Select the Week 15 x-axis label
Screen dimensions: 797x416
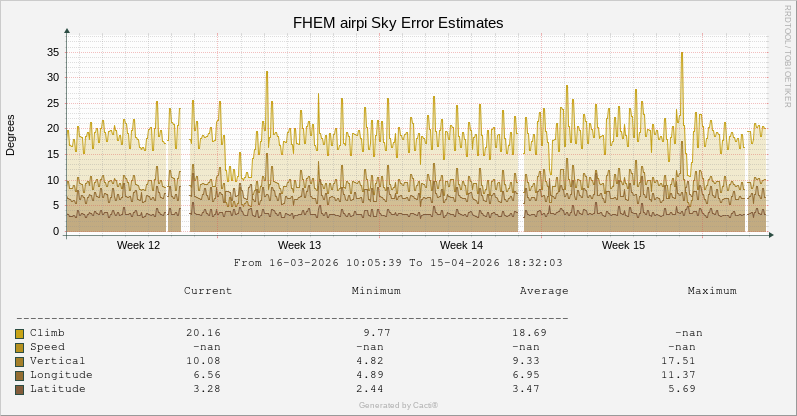coord(623,245)
